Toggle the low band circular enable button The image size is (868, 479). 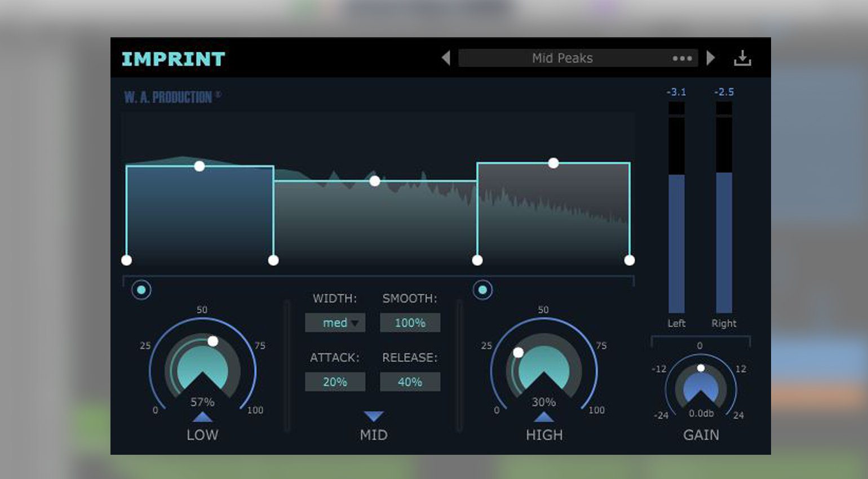click(141, 290)
